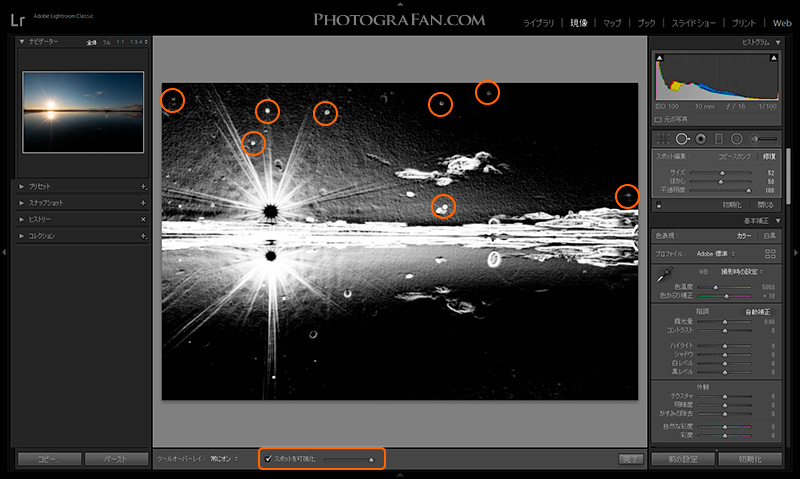Expand the Presets panel
This screenshot has width=800, height=479.
(21, 187)
